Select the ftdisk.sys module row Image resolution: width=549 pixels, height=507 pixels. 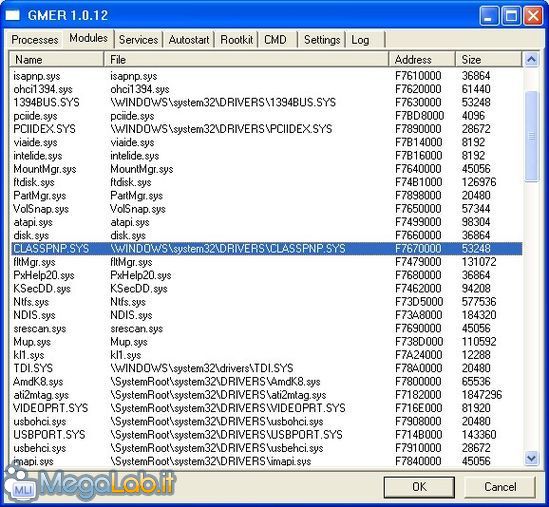[x=267, y=182]
